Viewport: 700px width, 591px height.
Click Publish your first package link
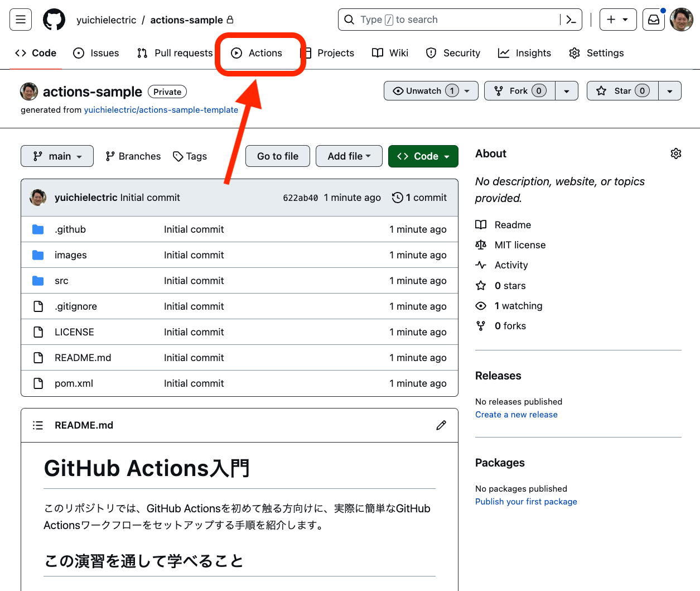tap(526, 502)
